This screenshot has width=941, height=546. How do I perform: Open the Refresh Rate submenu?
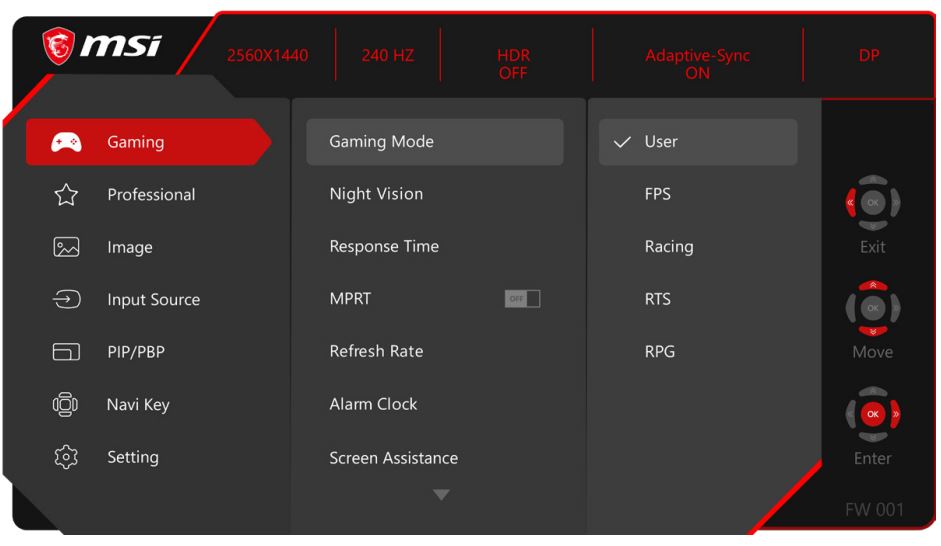click(376, 351)
